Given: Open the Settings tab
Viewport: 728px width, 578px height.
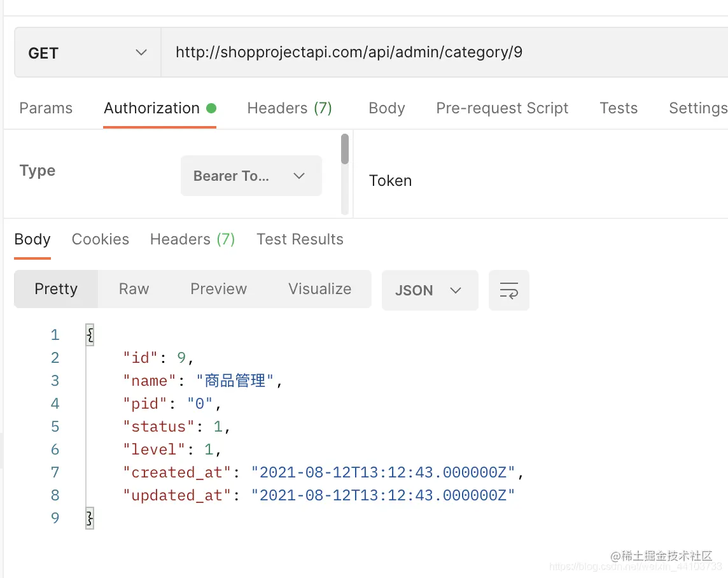Looking at the screenshot, I should tap(698, 108).
